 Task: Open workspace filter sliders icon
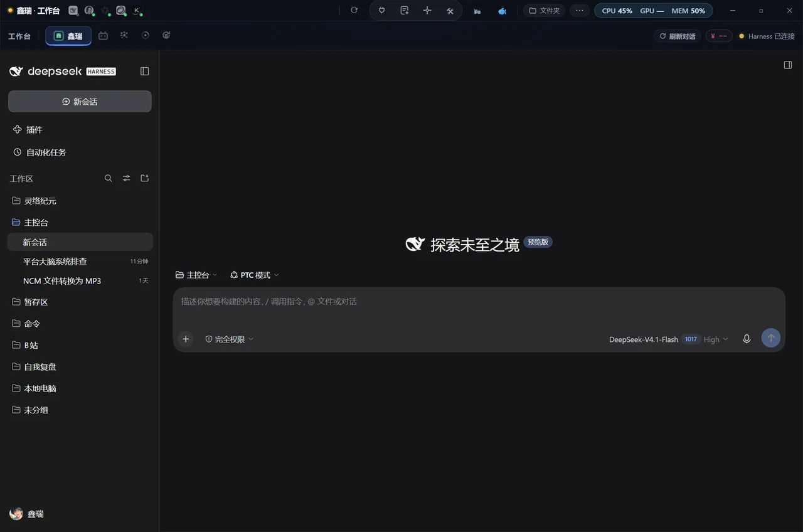click(127, 179)
